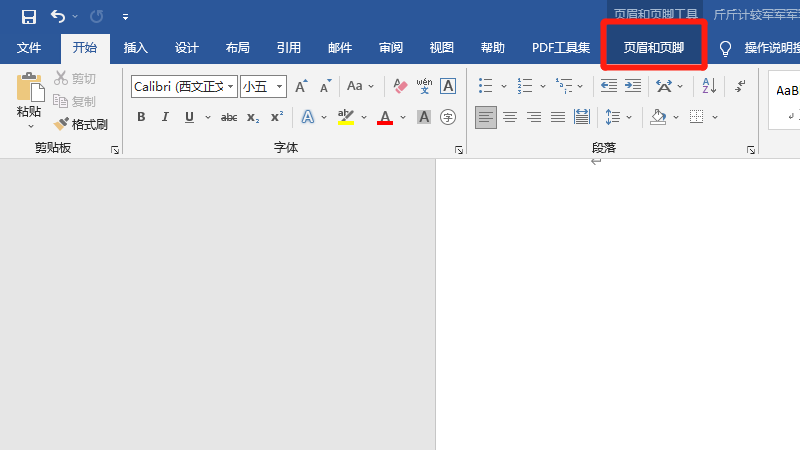Open the font size dropdown
Viewport: 800px width, 450px height.
click(x=280, y=87)
